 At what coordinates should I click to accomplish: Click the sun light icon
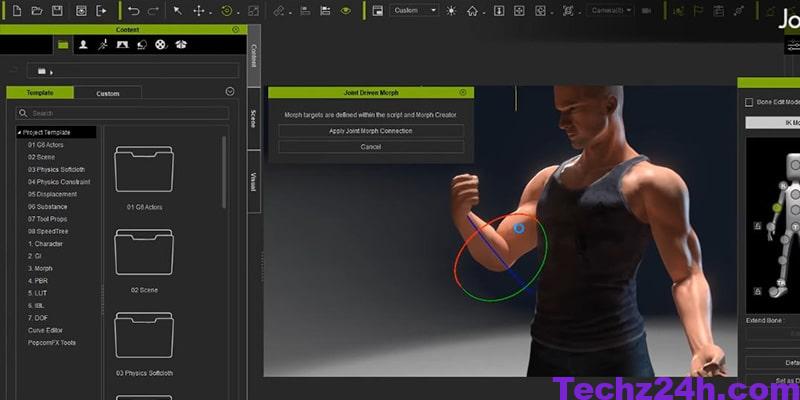(451, 11)
